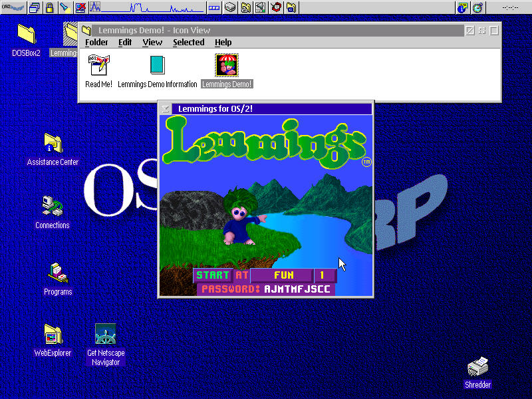Open the Lemmings for OS/2 system menu button
This screenshot has width=532, height=399.
pyautogui.click(x=166, y=109)
